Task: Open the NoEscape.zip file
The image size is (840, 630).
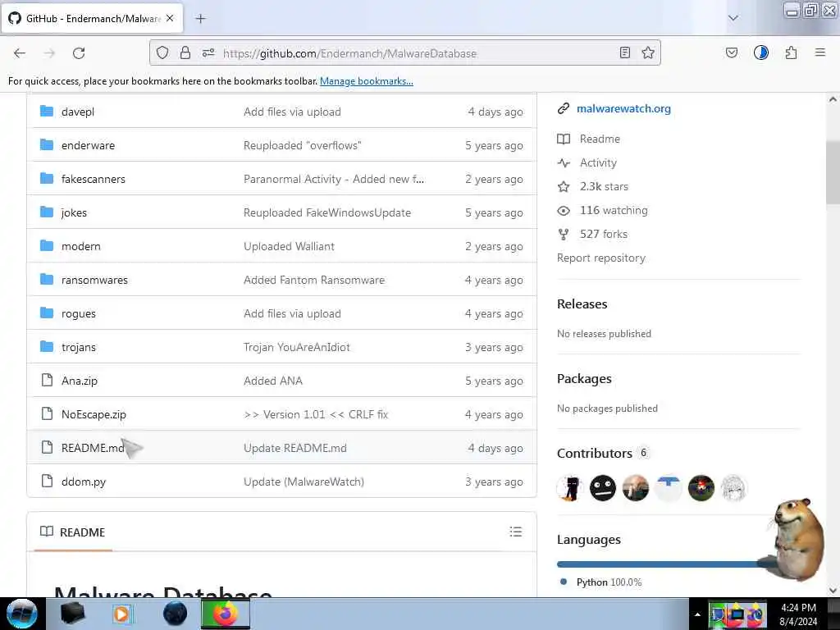Action: [94, 414]
